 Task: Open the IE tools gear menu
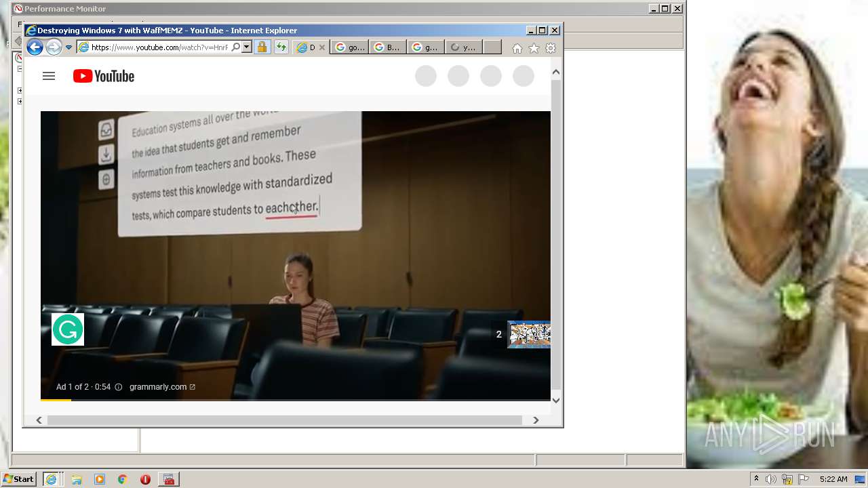pos(551,48)
